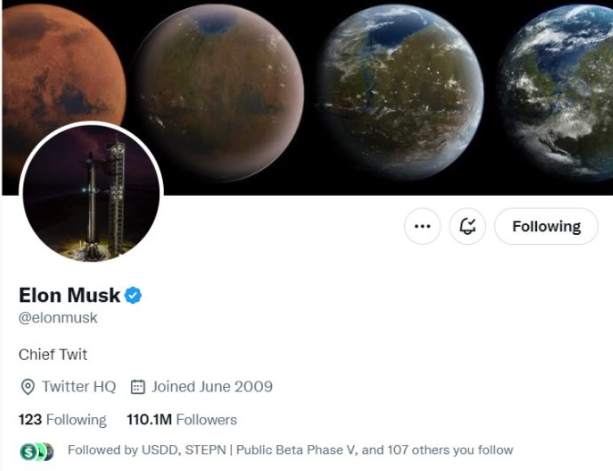
Task: Open the 110.1M Followers list
Action: point(182,419)
